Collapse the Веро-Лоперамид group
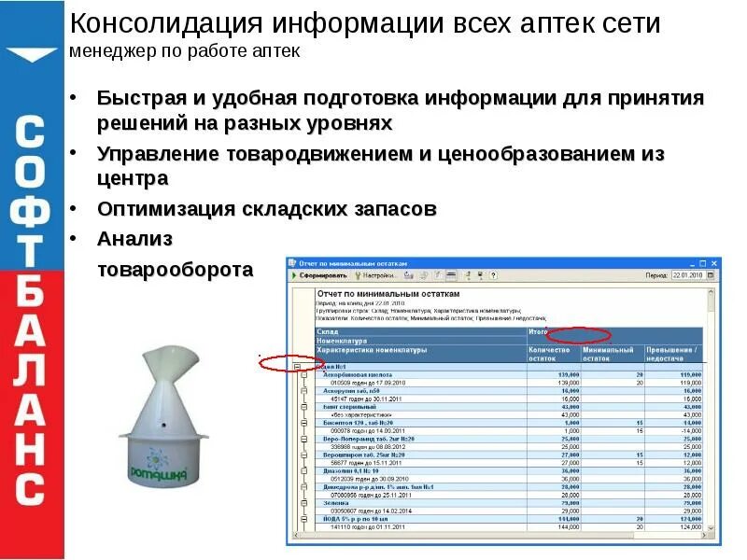The image size is (747, 560). tap(304, 439)
